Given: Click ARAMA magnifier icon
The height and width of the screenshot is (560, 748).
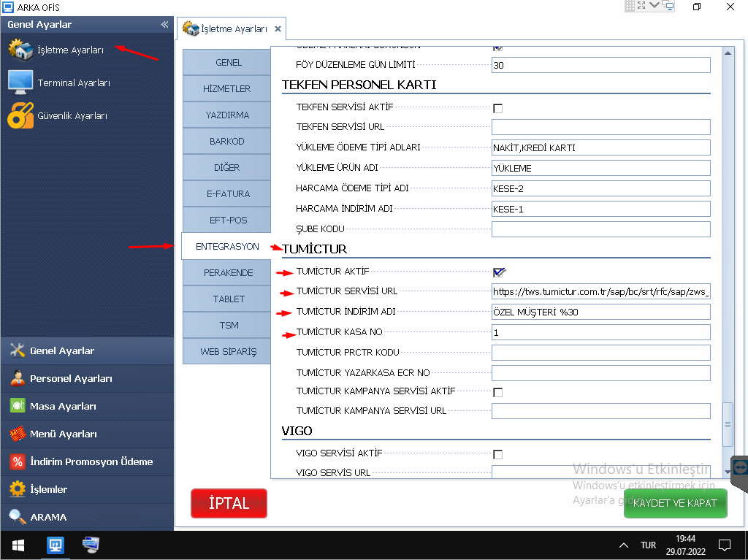Looking at the screenshot, I should point(18,517).
